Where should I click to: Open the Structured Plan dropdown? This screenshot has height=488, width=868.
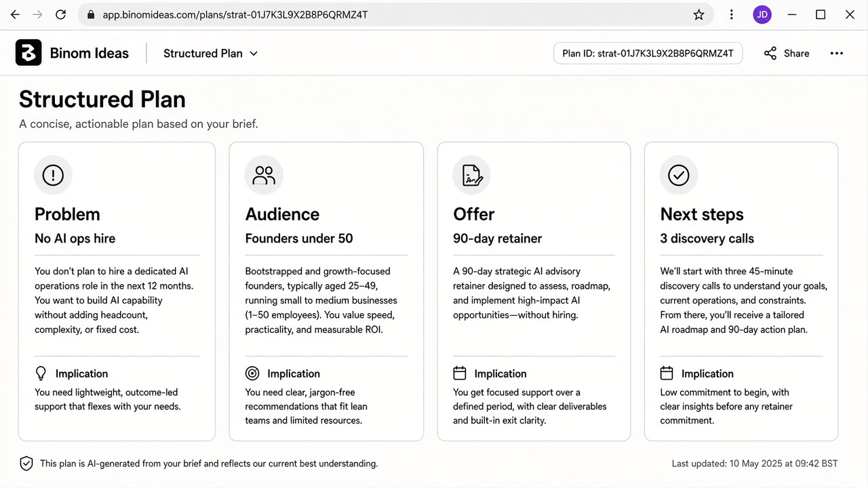pos(210,54)
